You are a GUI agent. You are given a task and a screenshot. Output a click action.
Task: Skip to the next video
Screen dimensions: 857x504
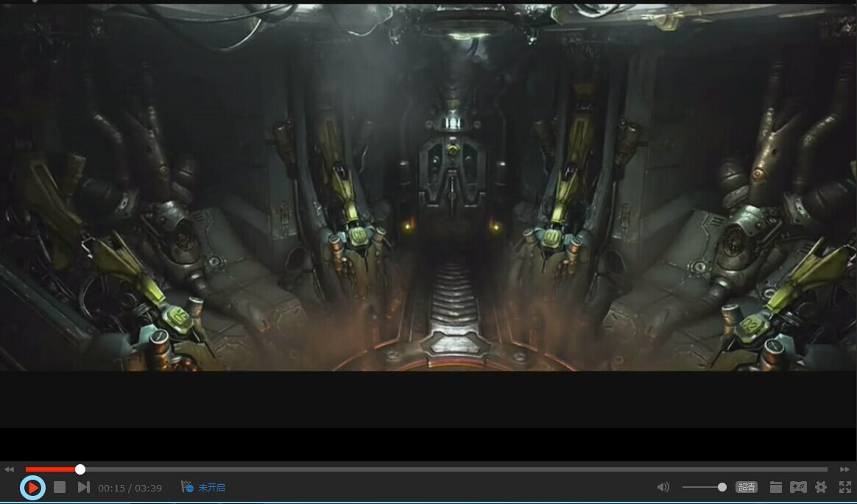[x=84, y=487]
